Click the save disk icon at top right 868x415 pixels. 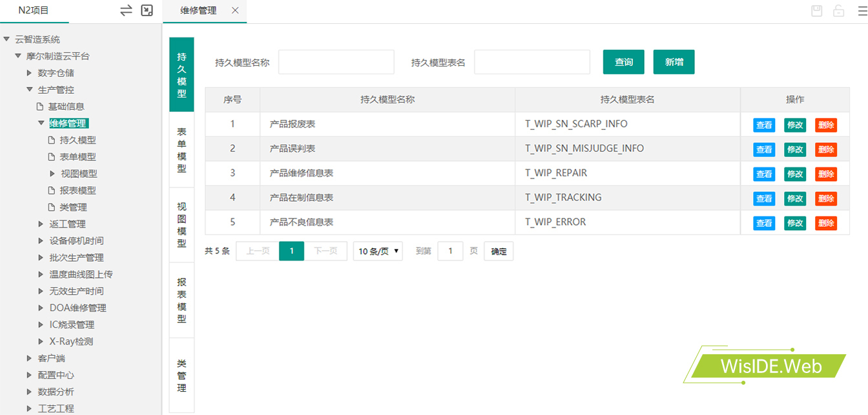click(817, 11)
